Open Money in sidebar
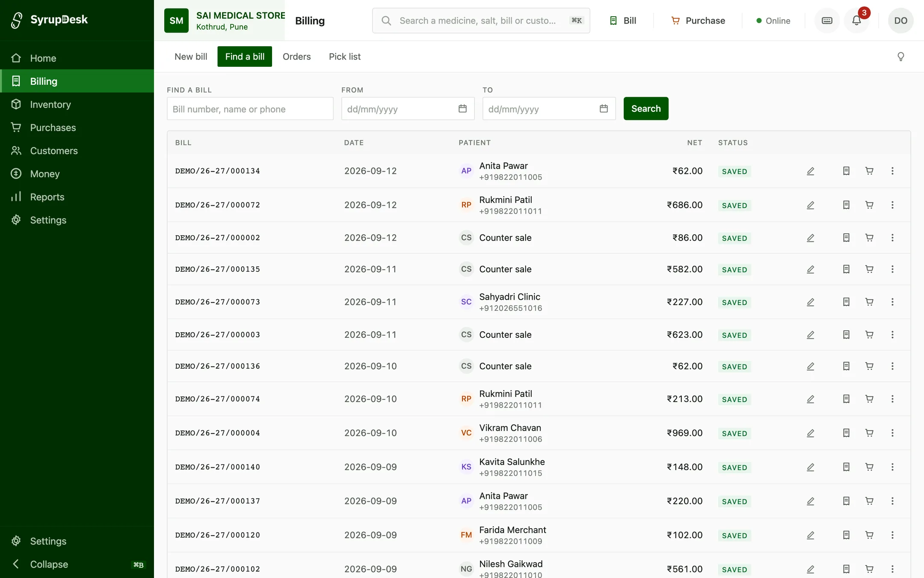This screenshot has width=924, height=578. coord(77,174)
